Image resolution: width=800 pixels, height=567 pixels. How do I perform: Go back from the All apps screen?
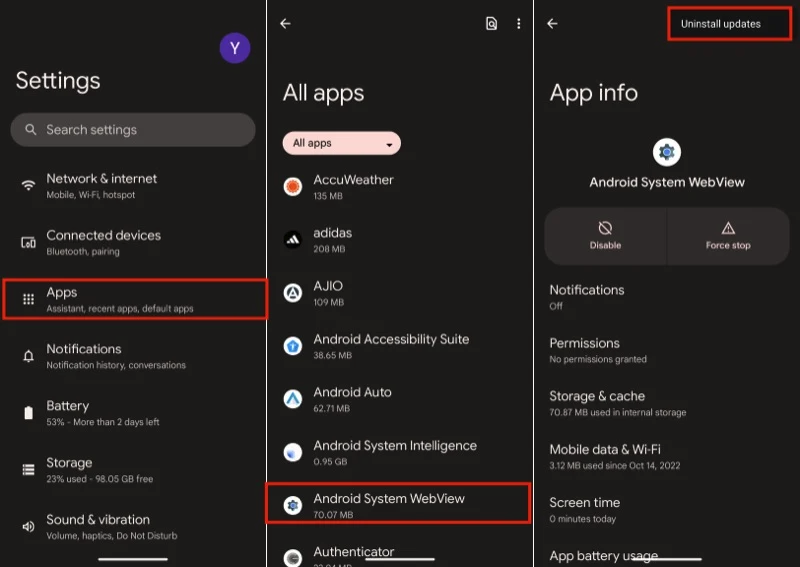pyautogui.click(x=286, y=23)
